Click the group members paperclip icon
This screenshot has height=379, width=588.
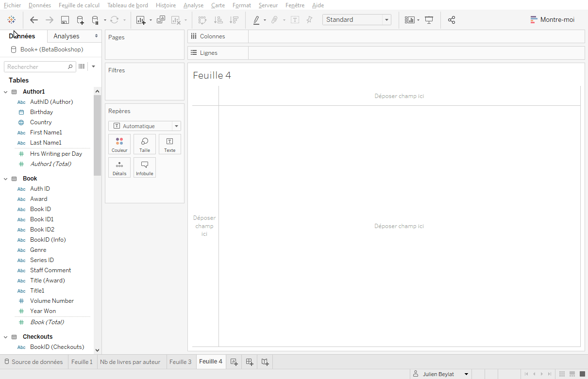click(274, 20)
